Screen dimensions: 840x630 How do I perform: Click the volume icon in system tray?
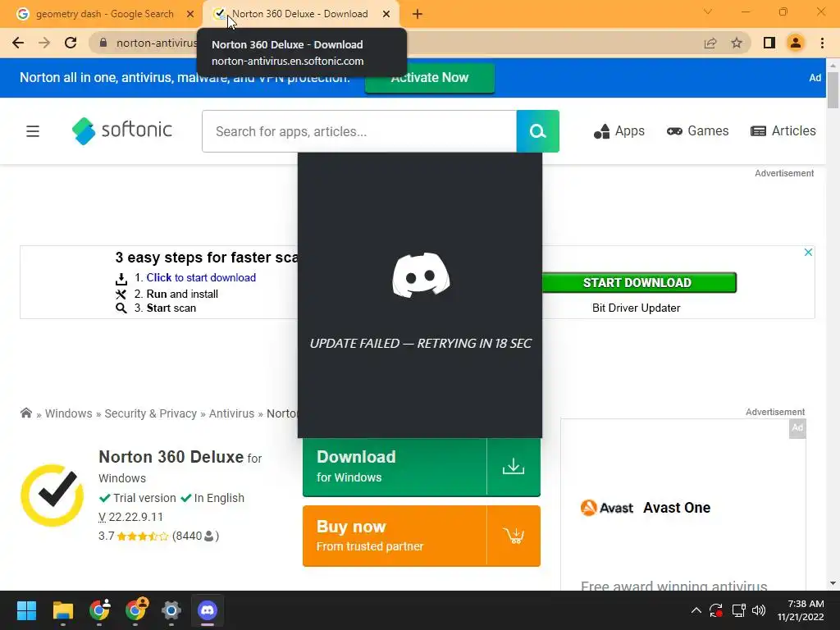759,610
